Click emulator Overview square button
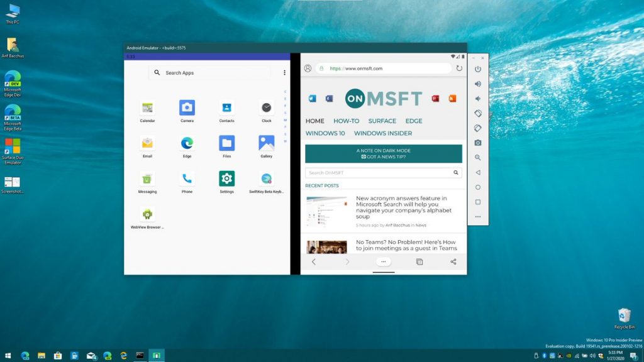 click(x=478, y=202)
